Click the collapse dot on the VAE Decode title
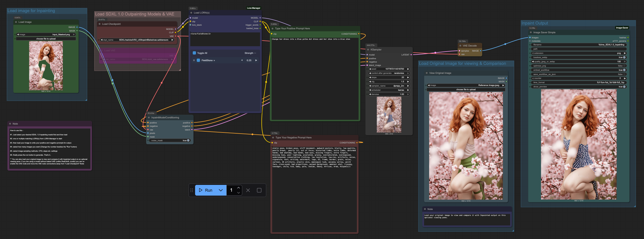 [460, 46]
